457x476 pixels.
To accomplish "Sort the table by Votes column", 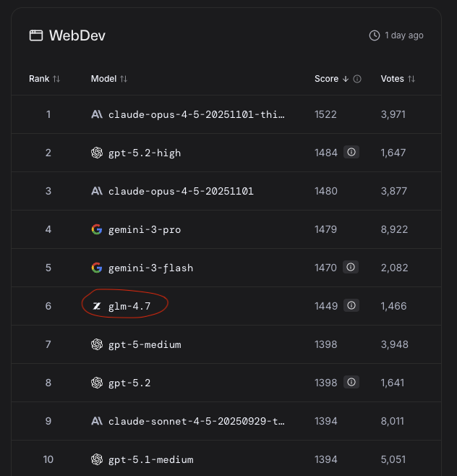I will click(x=411, y=79).
